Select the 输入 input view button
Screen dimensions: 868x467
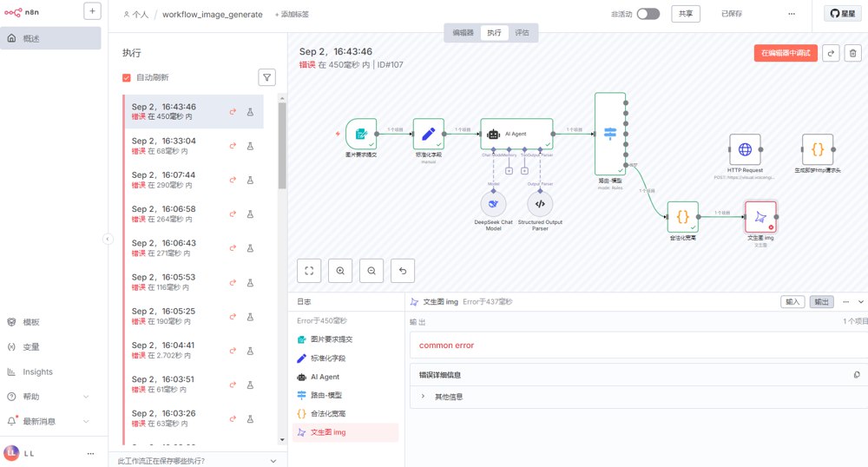coord(792,301)
